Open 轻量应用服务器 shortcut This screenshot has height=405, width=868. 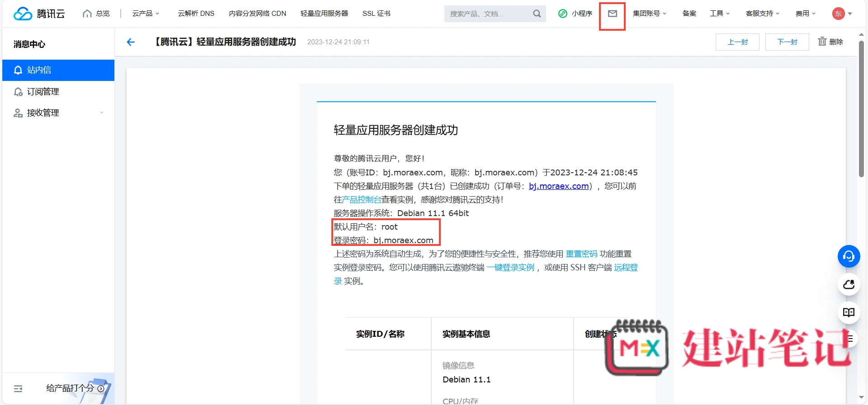tap(324, 14)
